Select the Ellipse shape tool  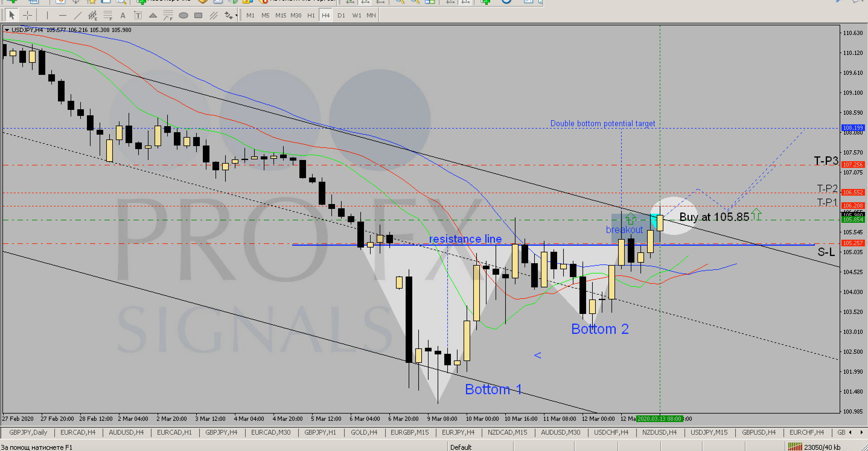(183, 15)
